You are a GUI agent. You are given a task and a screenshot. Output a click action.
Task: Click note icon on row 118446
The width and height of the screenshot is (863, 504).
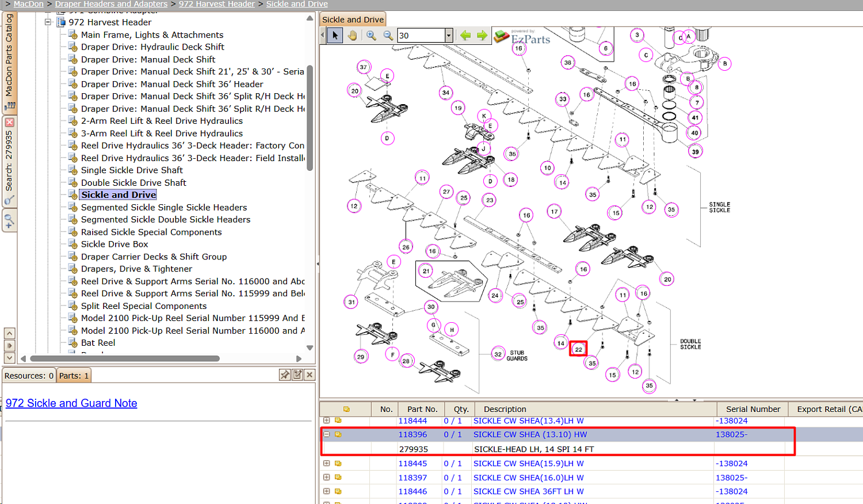tap(338, 491)
